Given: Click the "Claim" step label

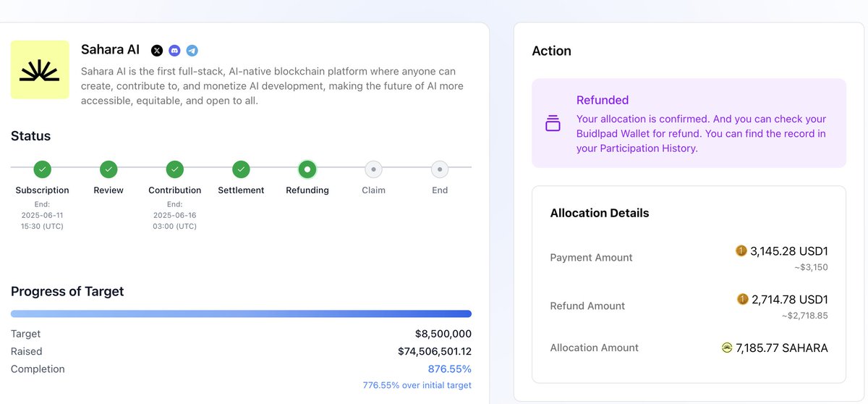Looking at the screenshot, I should 373,190.
